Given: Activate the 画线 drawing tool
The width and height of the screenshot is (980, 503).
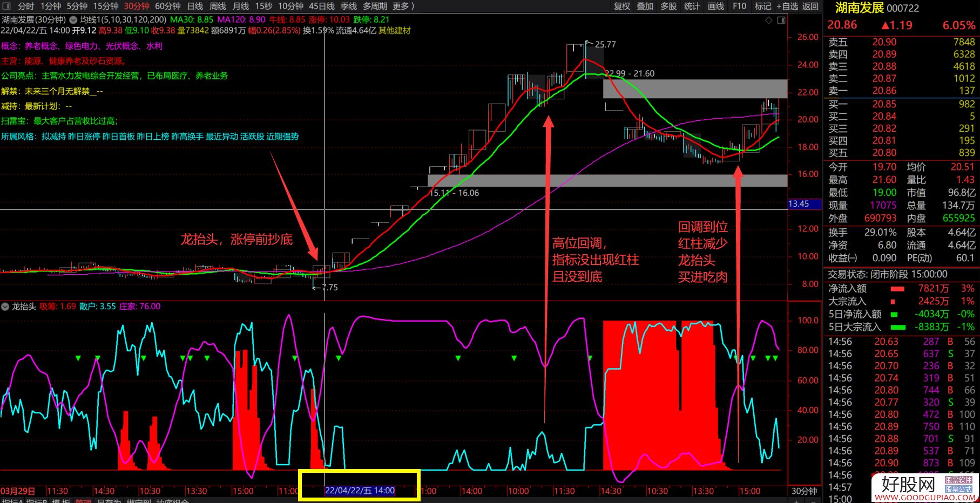Looking at the screenshot, I should tap(716, 6).
